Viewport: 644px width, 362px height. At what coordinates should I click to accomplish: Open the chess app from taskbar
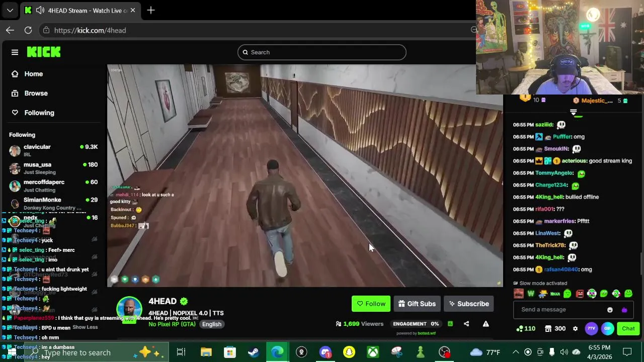(421, 352)
